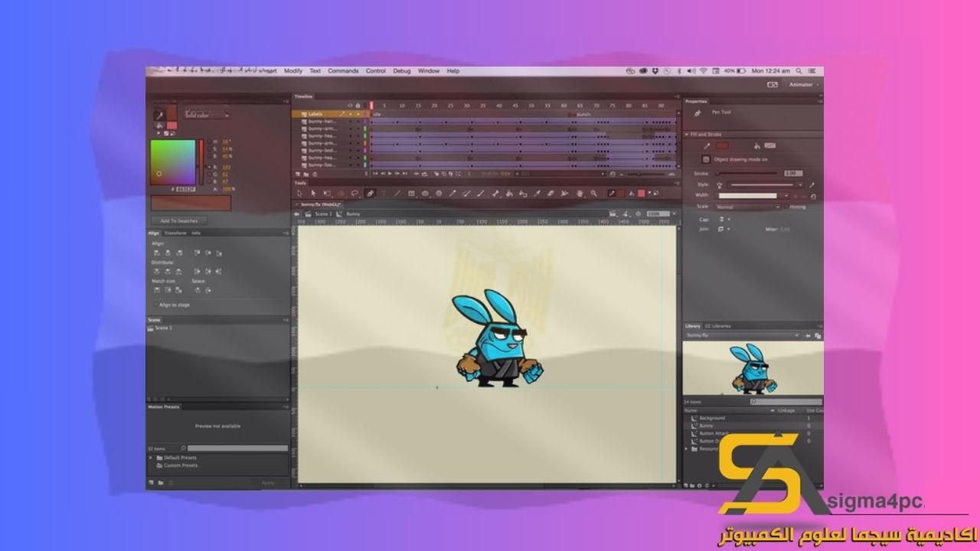Expand the Default Presets folder

coord(150,458)
